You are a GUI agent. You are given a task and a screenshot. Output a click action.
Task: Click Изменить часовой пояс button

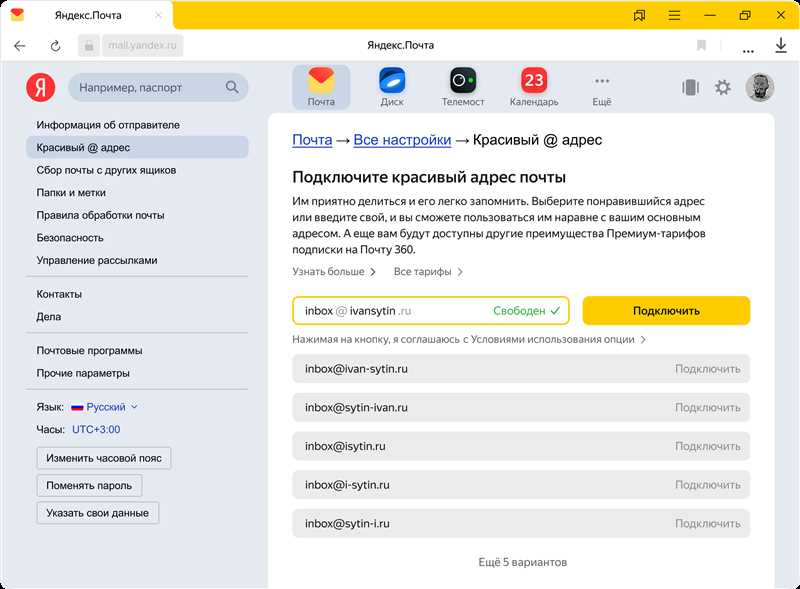[104, 458]
